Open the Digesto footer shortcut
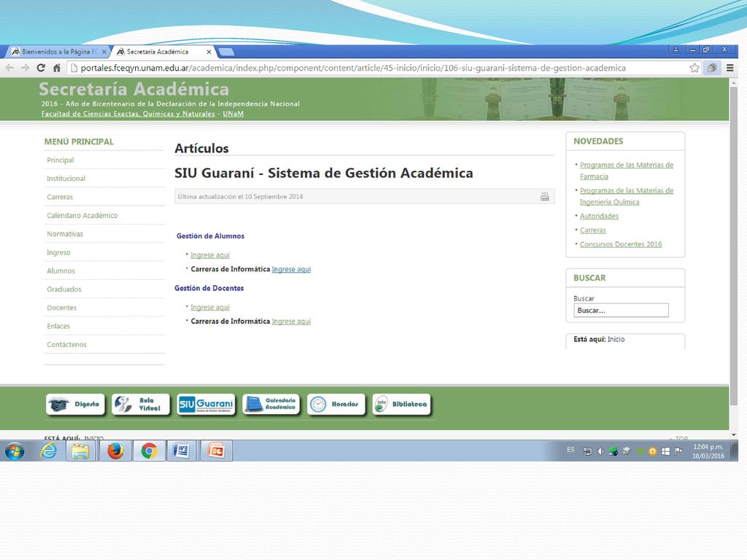This screenshot has width=747, height=560. [75, 404]
